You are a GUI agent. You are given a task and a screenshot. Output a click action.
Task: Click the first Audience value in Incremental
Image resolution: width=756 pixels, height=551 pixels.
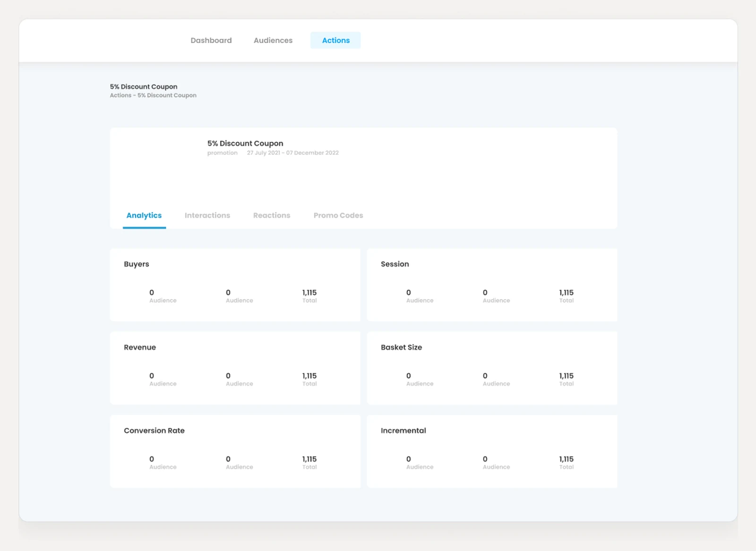[x=409, y=459]
